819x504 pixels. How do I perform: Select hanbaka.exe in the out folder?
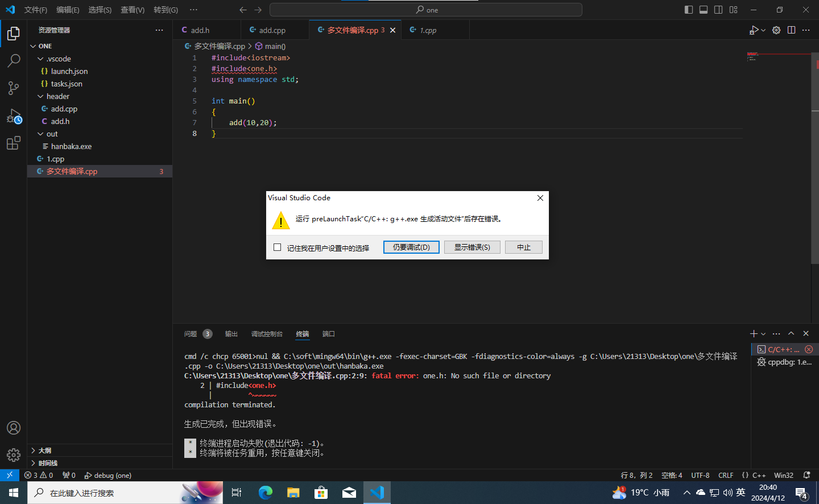click(x=100, y=146)
